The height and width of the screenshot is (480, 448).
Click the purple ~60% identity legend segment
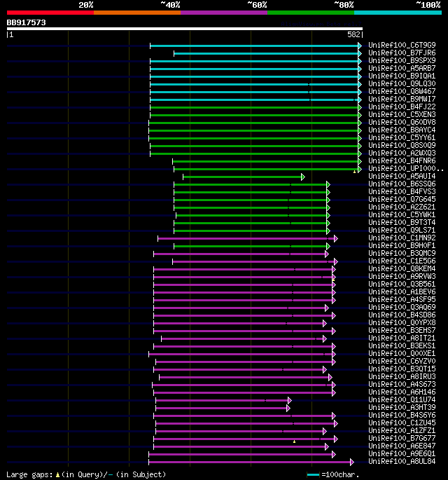point(224,13)
